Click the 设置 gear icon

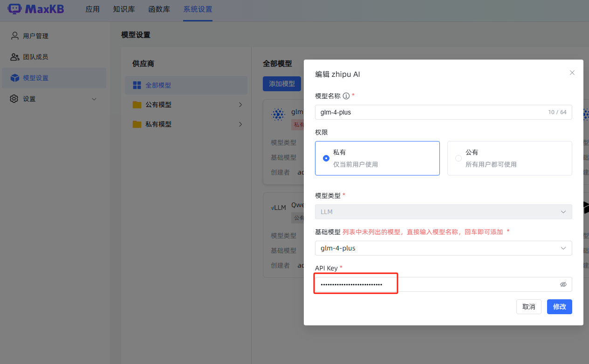tap(14, 99)
